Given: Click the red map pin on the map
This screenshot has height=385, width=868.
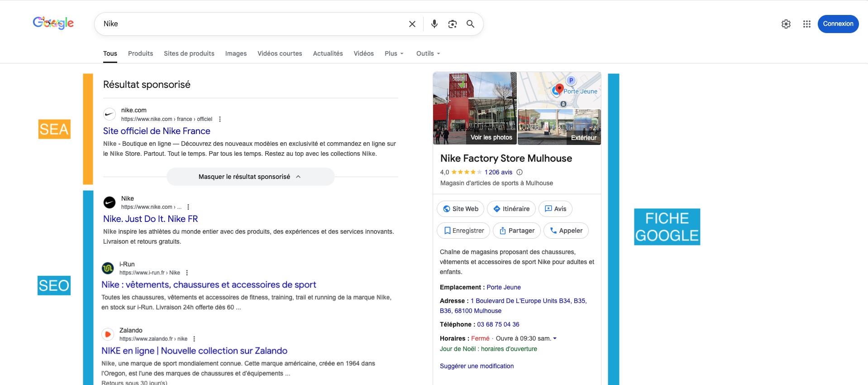Looking at the screenshot, I should (x=559, y=89).
